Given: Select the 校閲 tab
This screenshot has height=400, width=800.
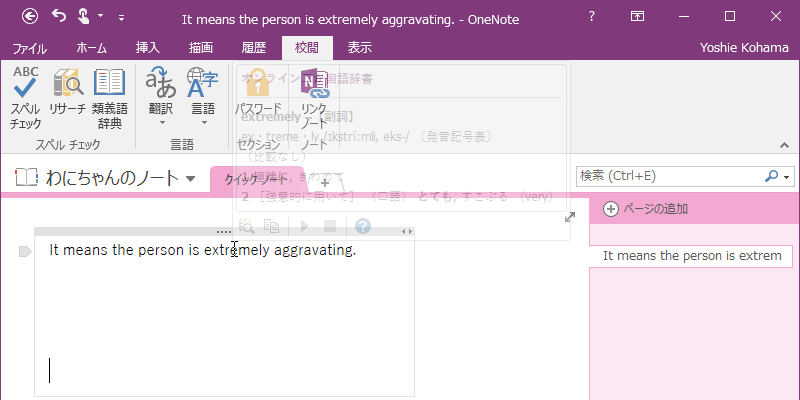Looking at the screenshot, I should click(307, 48).
